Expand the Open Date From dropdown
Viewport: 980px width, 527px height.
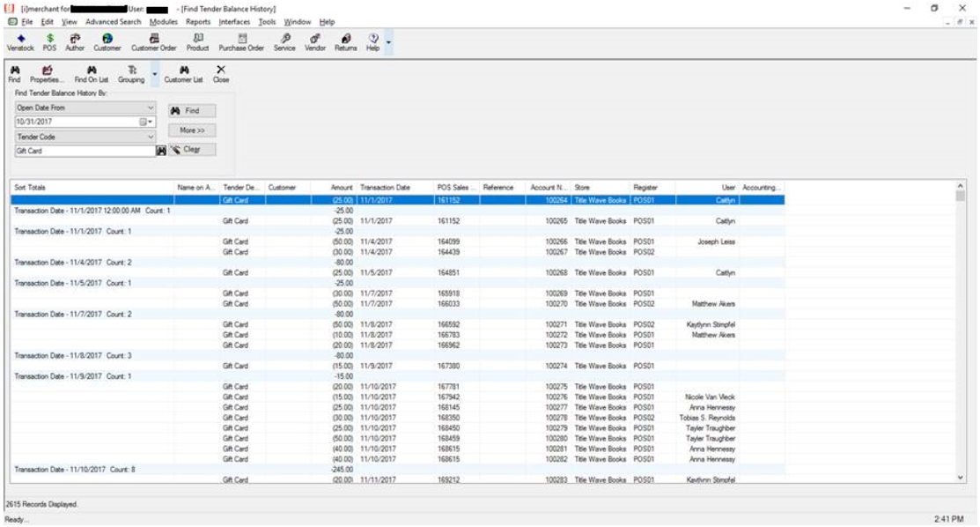click(x=150, y=108)
